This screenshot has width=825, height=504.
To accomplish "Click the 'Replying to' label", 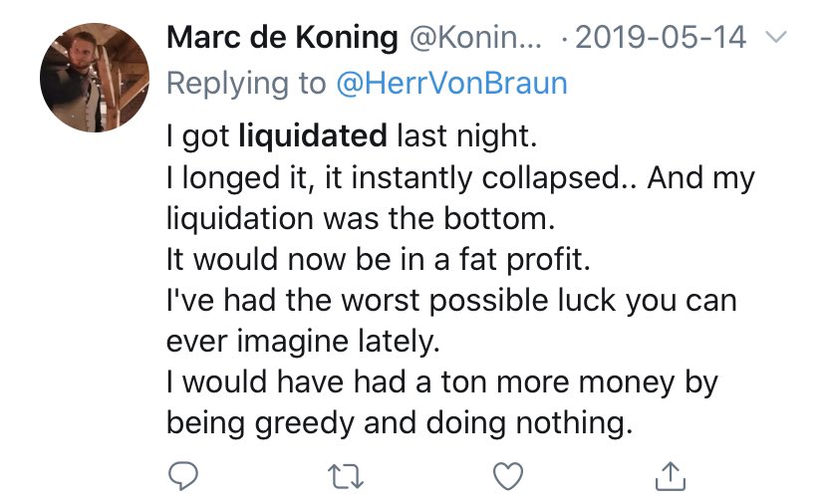I will pyautogui.click(x=246, y=85).
